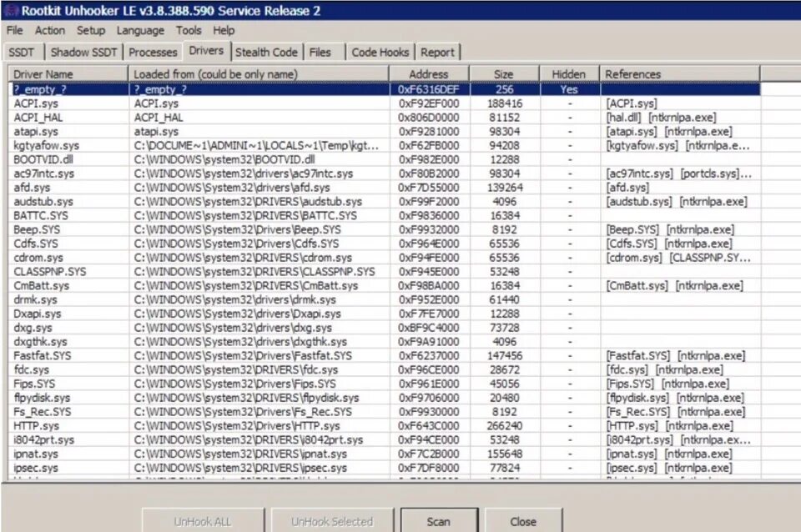This screenshot has width=801, height=532.
Task: Click address 0xBF9C4000 of dxg.sys
Action: click(x=429, y=328)
